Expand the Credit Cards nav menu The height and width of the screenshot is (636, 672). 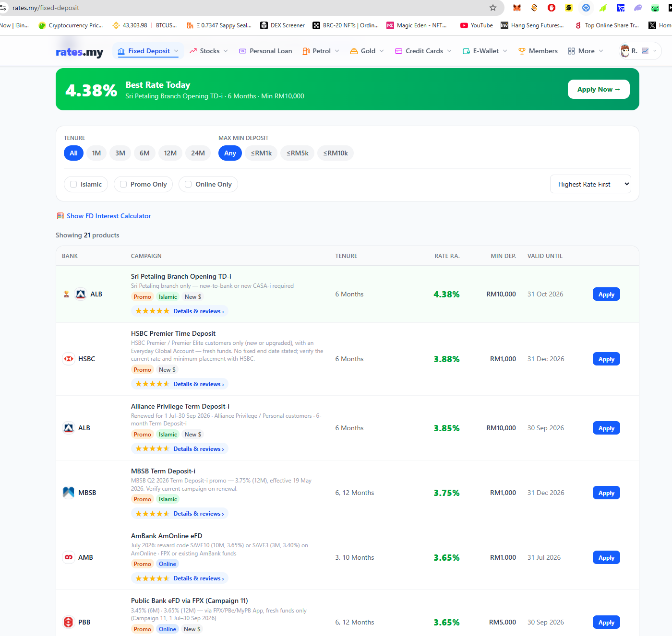tap(423, 51)
